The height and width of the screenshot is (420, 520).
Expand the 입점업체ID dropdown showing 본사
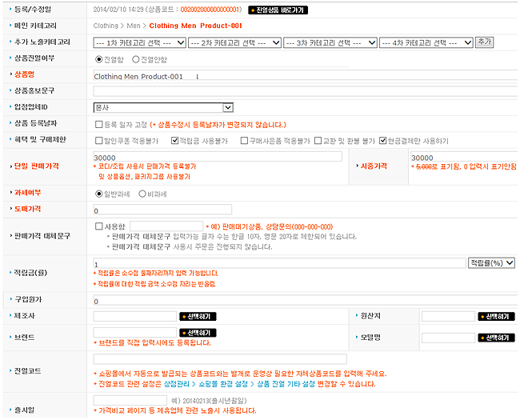163,107
